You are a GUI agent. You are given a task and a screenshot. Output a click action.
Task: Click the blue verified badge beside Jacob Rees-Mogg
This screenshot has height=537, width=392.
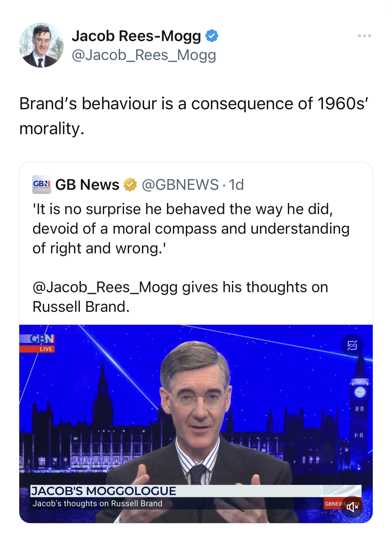[x=212, y=36]
